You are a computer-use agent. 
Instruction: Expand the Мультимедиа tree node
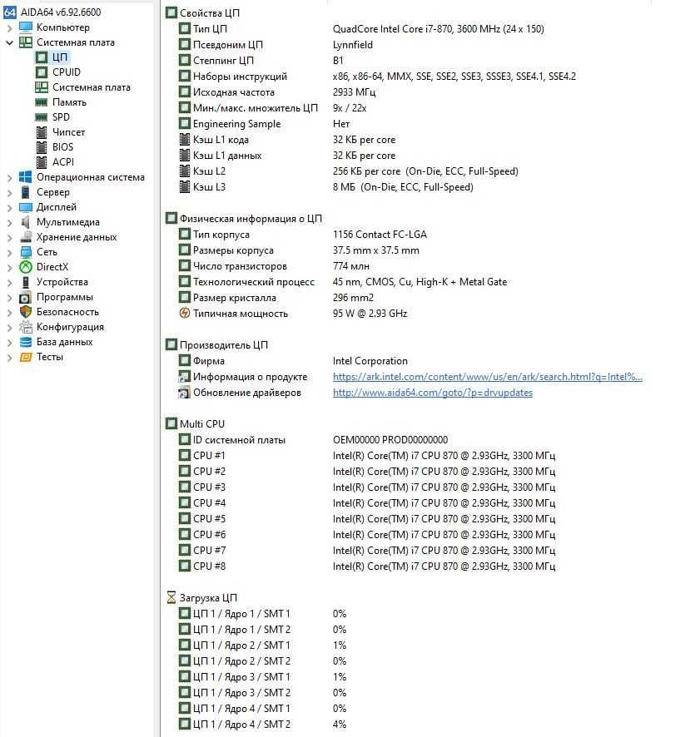[x=9, y=223]
